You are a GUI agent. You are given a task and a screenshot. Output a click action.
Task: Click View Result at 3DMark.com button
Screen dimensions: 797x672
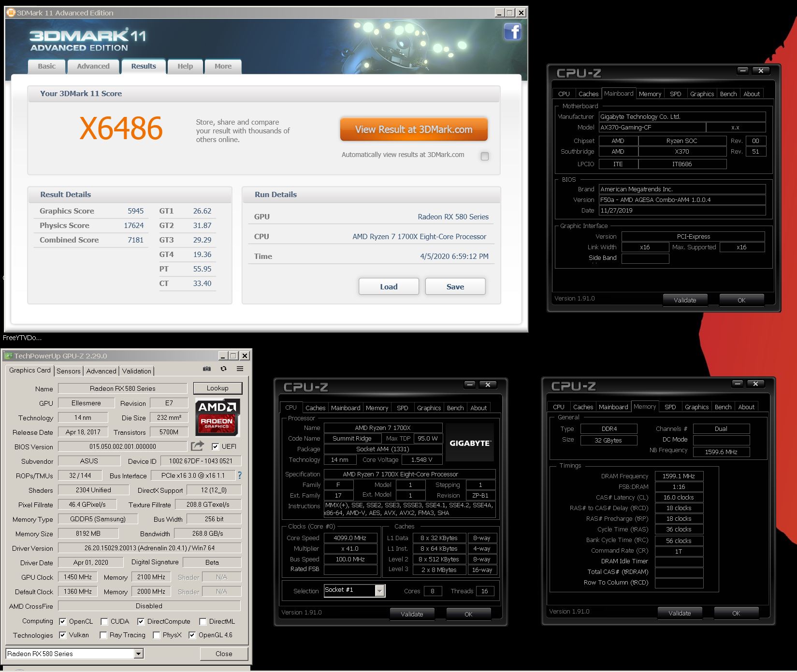point(414,129)
